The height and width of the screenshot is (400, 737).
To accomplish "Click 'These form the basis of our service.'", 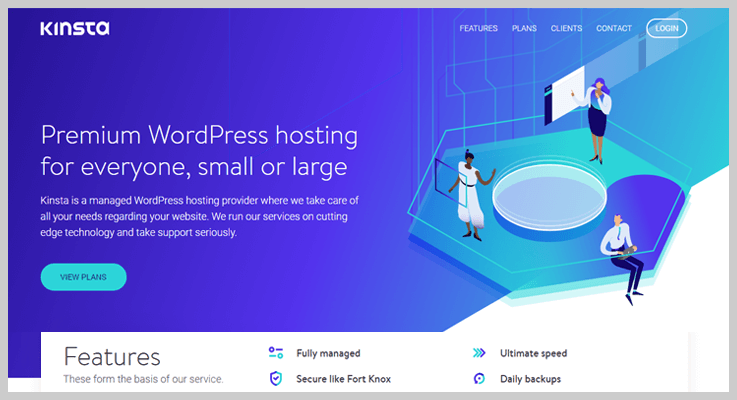I will (x=143, y=379).
